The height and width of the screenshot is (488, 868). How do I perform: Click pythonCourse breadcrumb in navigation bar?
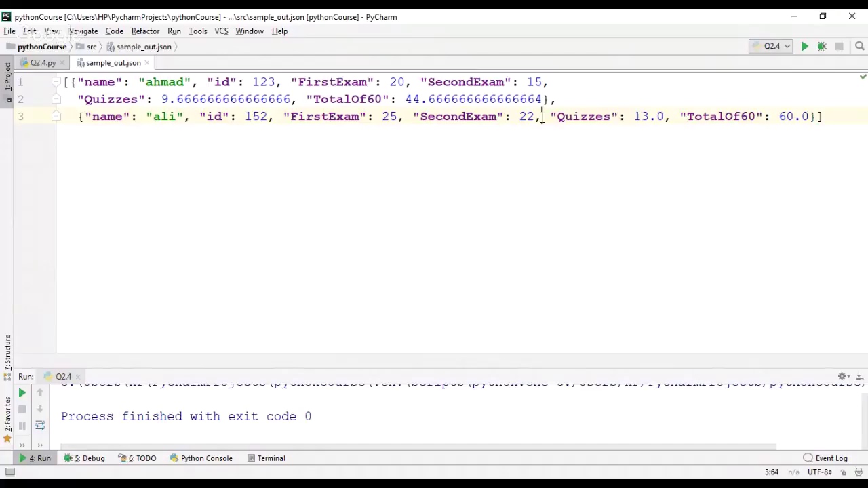click(x=37, y=47)
